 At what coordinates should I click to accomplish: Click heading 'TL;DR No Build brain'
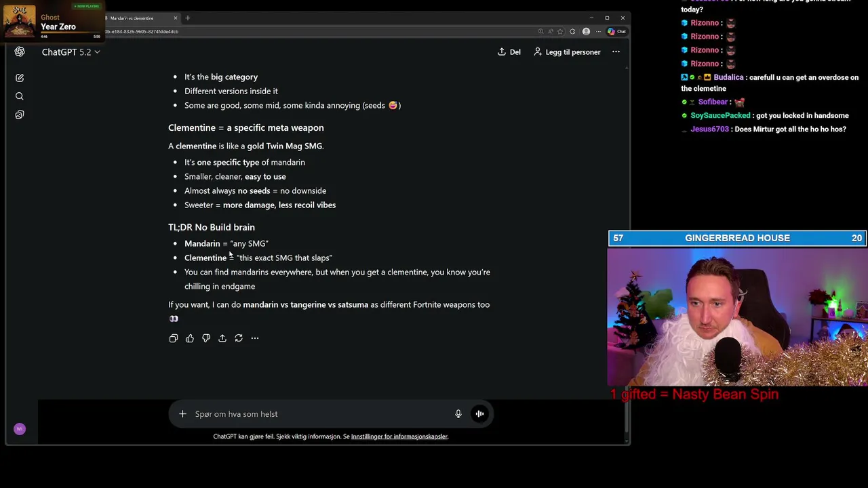[x=212, y=227]
